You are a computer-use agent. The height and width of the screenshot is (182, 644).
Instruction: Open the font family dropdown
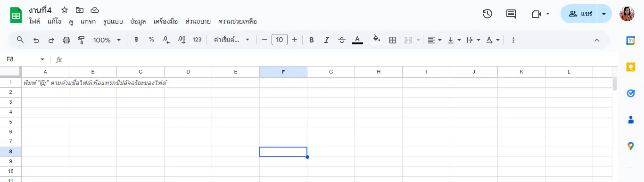[x=231, y=40]
